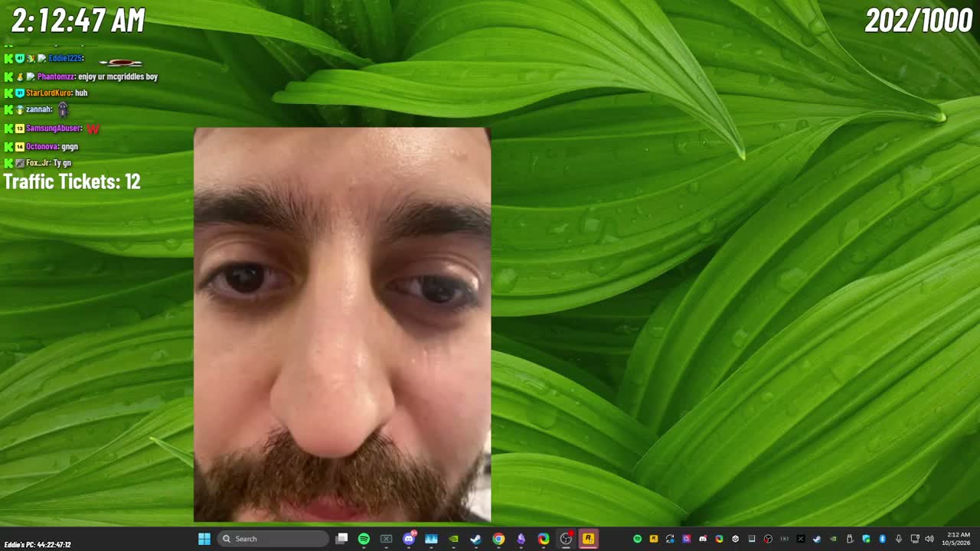Open Spotify from the taskbar
980x551 pixels.
pyautogui.click(x=364, y=539)
